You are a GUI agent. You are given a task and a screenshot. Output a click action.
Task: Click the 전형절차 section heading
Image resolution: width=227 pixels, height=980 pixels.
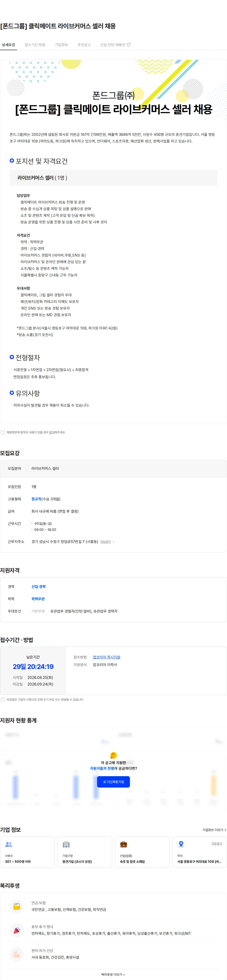click(28, 357)
